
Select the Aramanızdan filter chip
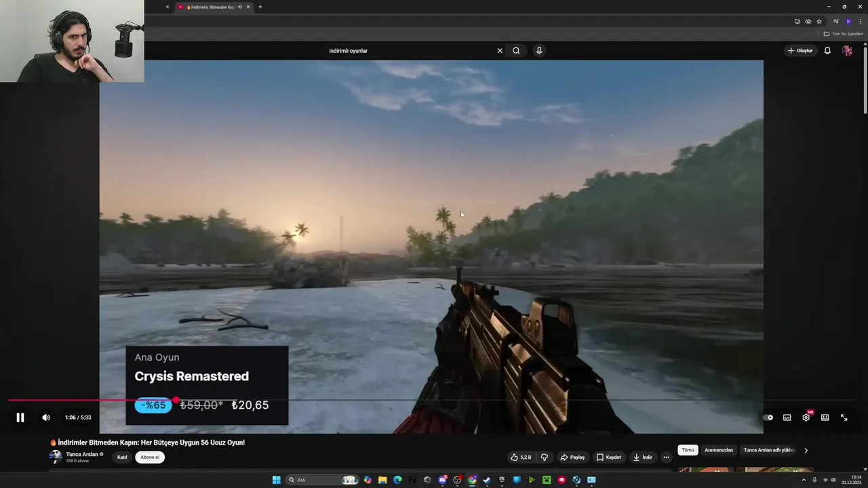point(719,450)
